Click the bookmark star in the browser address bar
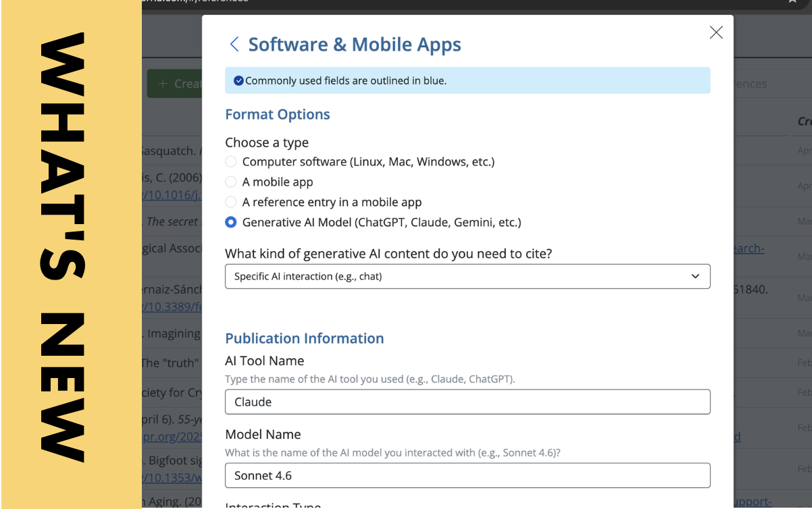 pos(792,1)
